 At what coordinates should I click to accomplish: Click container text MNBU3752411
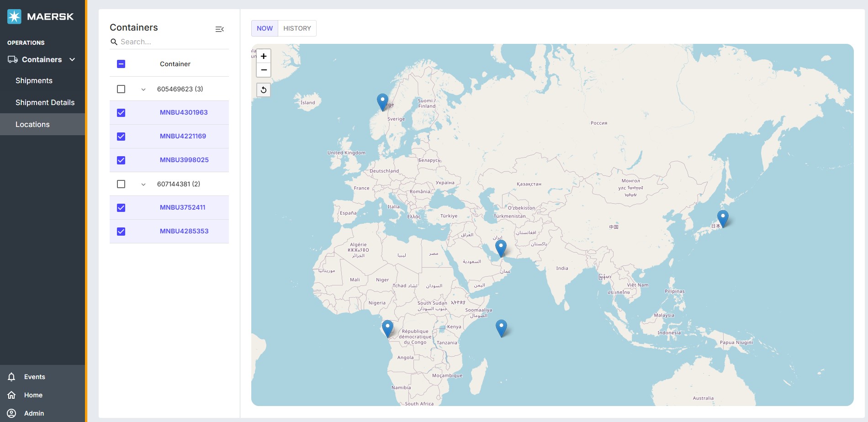point(182,207)
